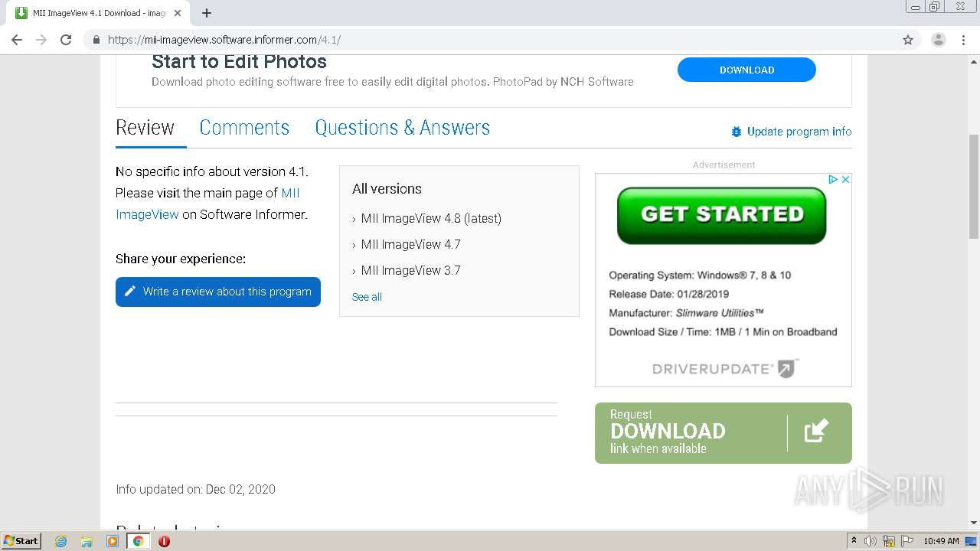
Task: Close the MII ImageView 4.1 Download tab
Action: click(178, 13)
